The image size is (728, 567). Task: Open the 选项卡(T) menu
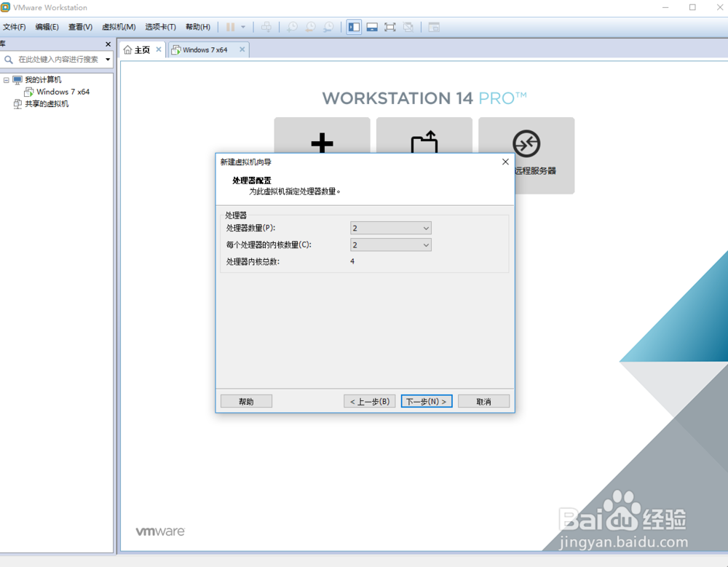(x=161, y=27)
